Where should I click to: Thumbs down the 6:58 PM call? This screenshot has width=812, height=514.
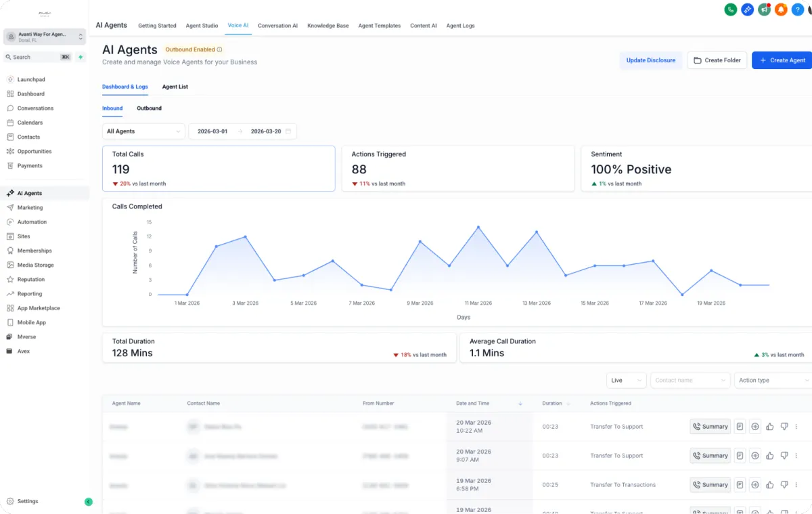(784, 485)
